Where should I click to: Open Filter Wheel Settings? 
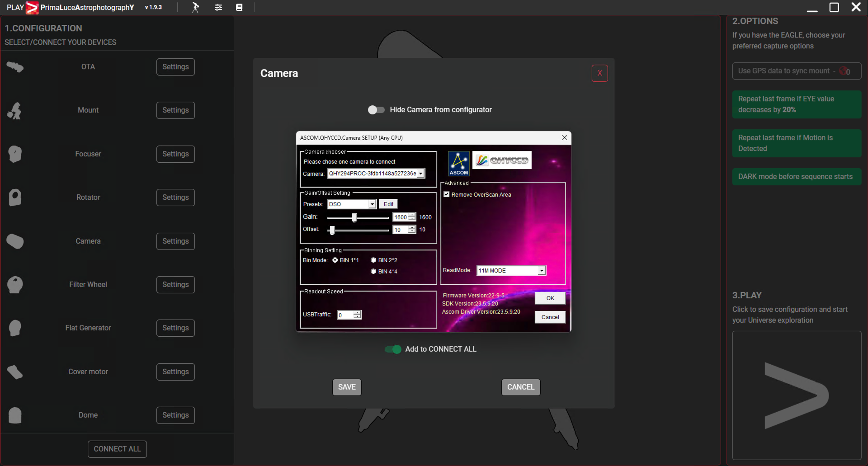175,285
